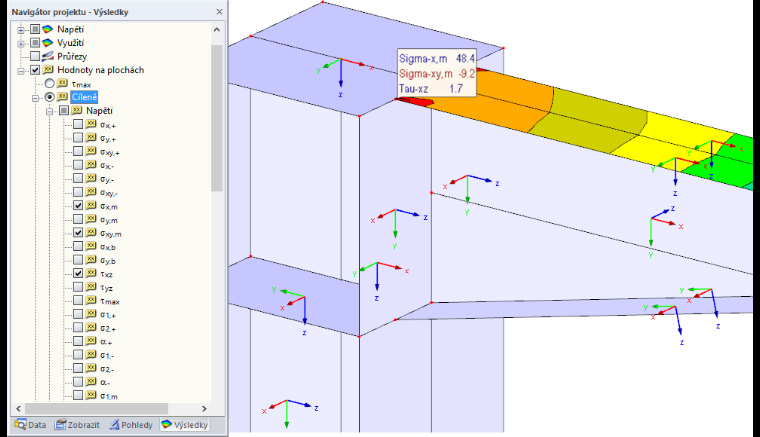Close the Navigátor projektu panel
This screenshot has height=437, width=760.
(219, 12)
